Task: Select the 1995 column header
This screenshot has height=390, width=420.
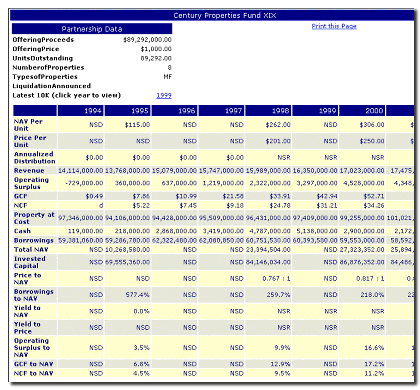Action: click(128, 111)
